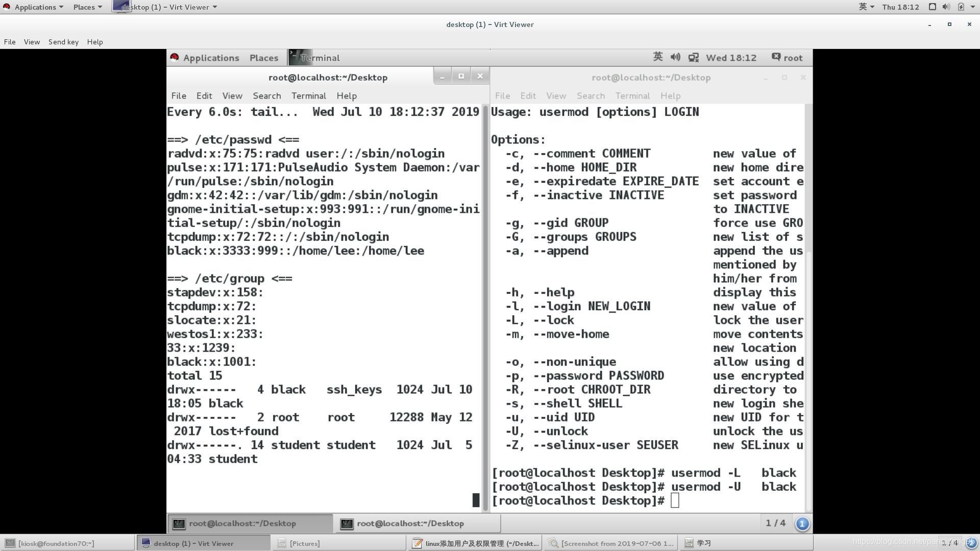Toggle the Send key menu option
The height and width of the screenshot is (551, 980).
tap(63, 42)
